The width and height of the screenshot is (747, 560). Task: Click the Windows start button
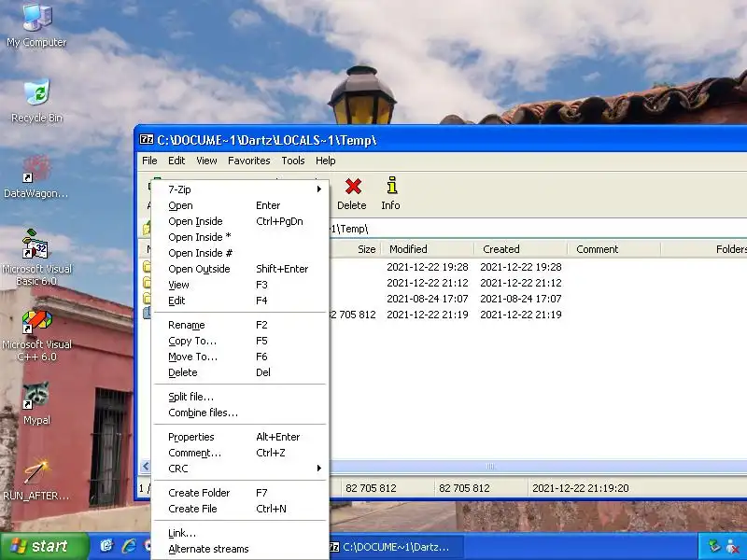pos(44,546)
